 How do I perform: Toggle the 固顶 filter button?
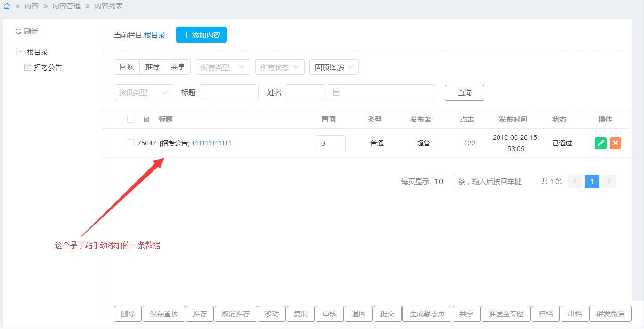[127, 67]
